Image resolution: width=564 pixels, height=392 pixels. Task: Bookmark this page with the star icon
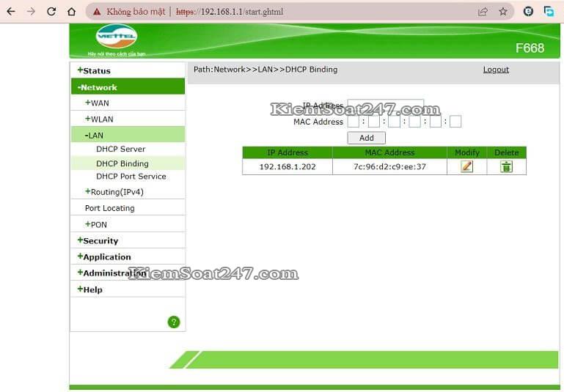[503, 12]
